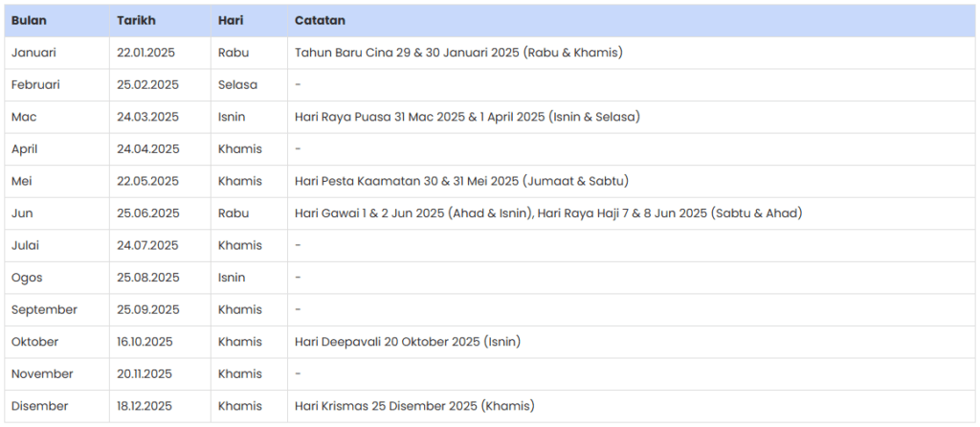Image resolution: width=980 pixels, height=427 pixels.
Task: Click the Tarikh column header
Action: [x=136, y=21]
